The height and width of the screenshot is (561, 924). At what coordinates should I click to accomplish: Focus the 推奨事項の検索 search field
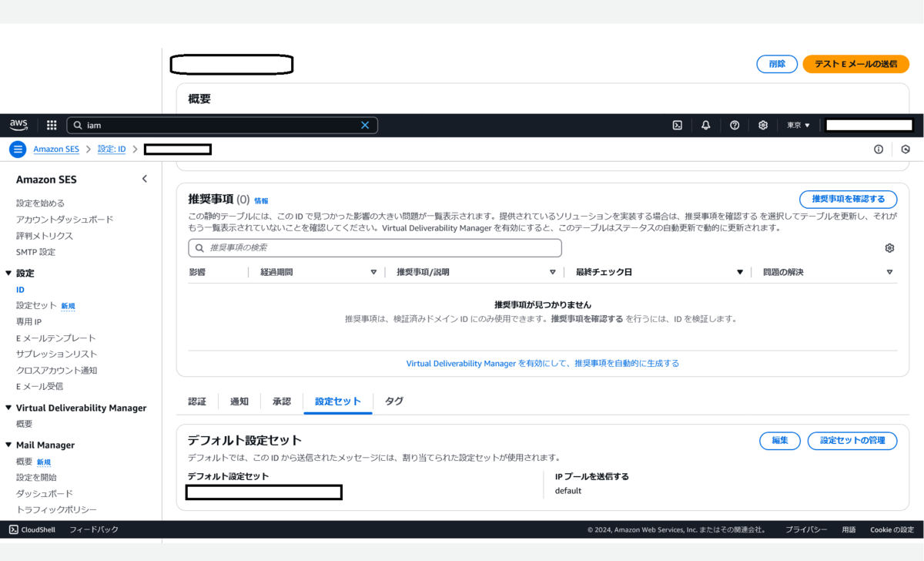[x=375, y=248]
